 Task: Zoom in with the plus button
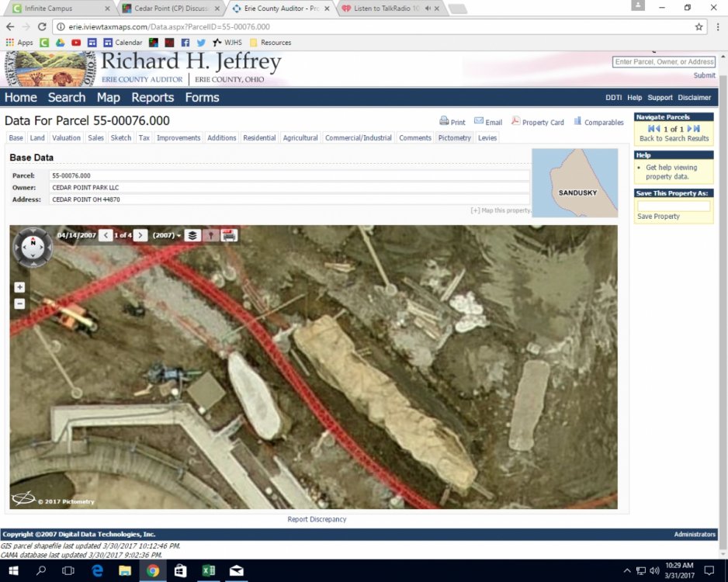19,287
